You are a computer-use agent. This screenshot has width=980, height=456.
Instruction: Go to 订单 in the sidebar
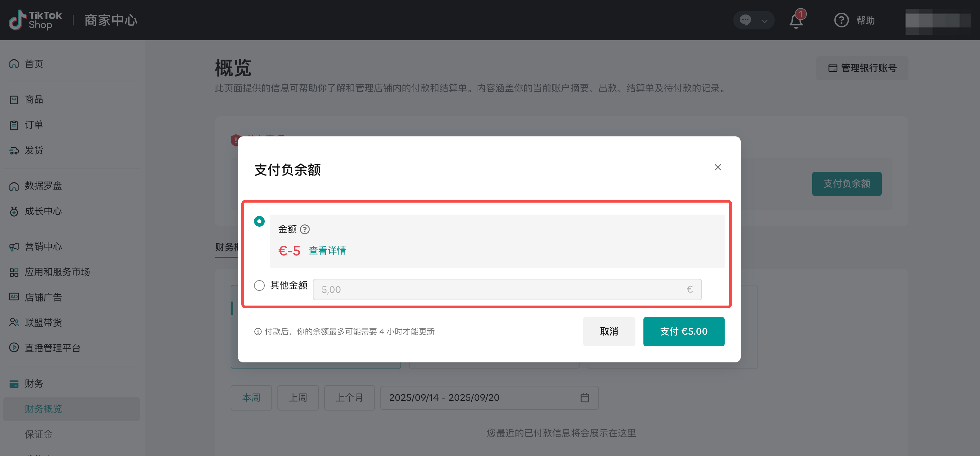tap(33, 125)
